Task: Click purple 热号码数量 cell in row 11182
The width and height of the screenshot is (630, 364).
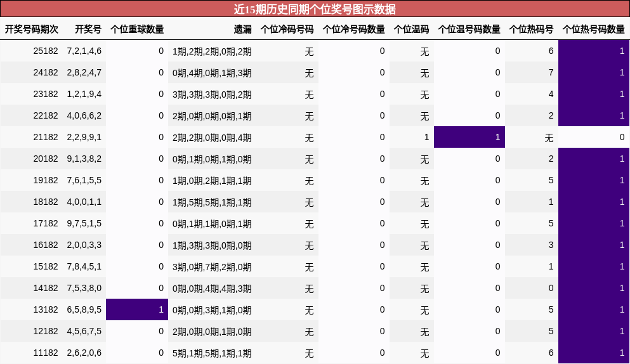Action: tap(594, 353)
